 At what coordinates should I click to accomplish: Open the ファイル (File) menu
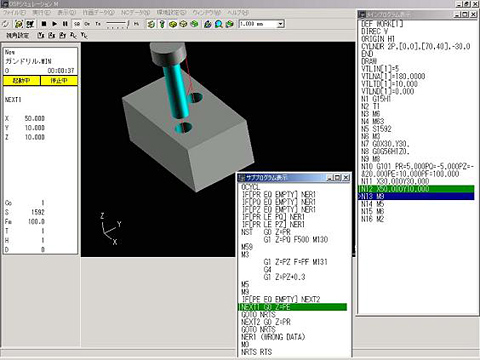(14, 13)
